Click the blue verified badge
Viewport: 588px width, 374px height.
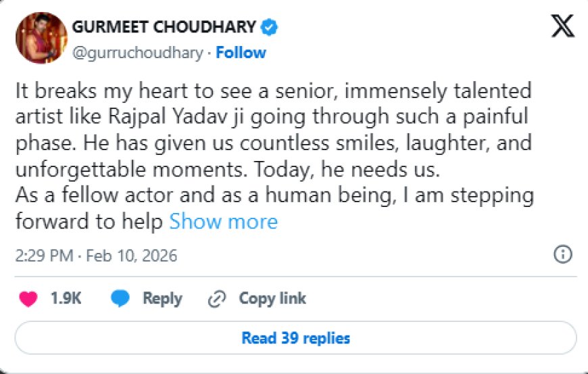click(270, 28)
